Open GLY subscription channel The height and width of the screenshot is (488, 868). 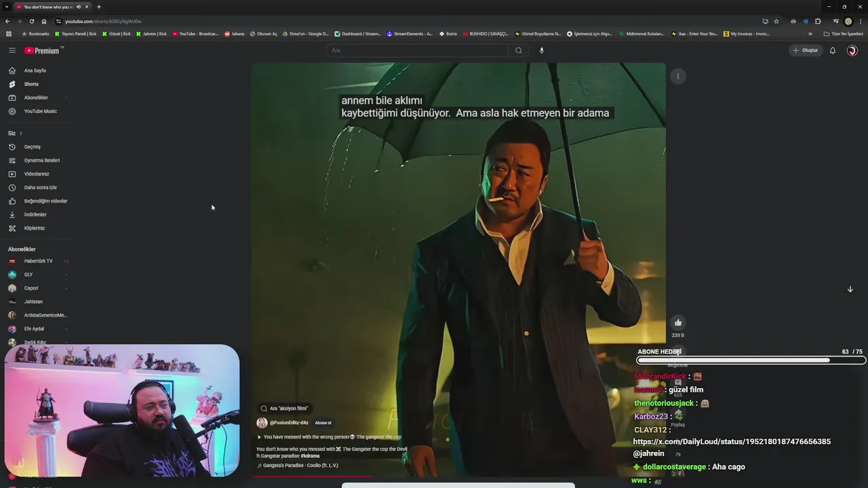28,274
